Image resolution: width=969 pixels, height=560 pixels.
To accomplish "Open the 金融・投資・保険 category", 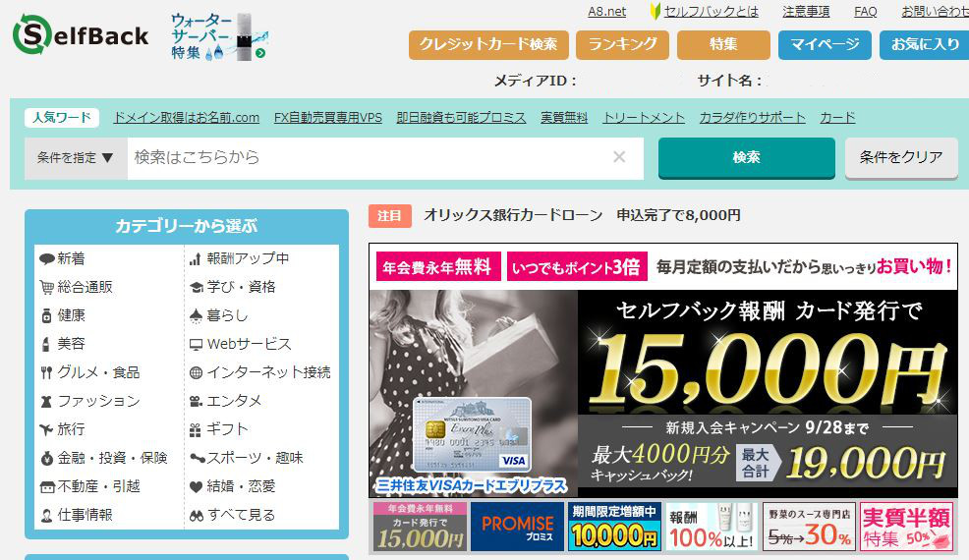I will pyautogui.click(x=112, y=459).
